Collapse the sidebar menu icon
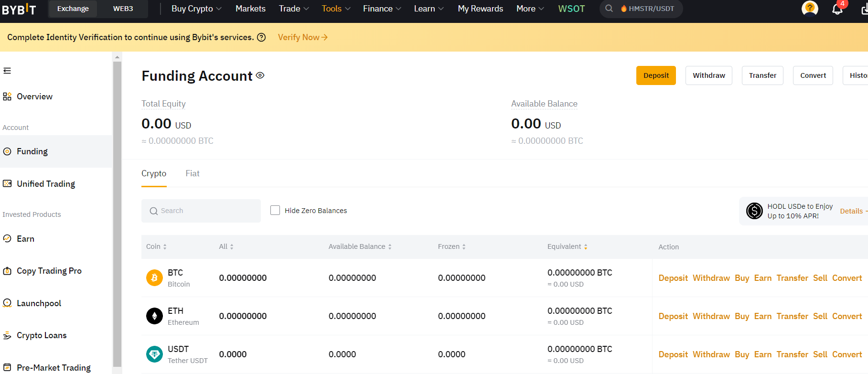 [x=7, y=71]
